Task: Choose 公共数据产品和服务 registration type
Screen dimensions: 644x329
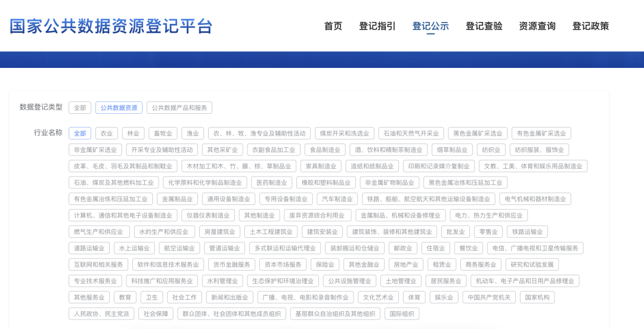Action: click(x=179, y=108)
